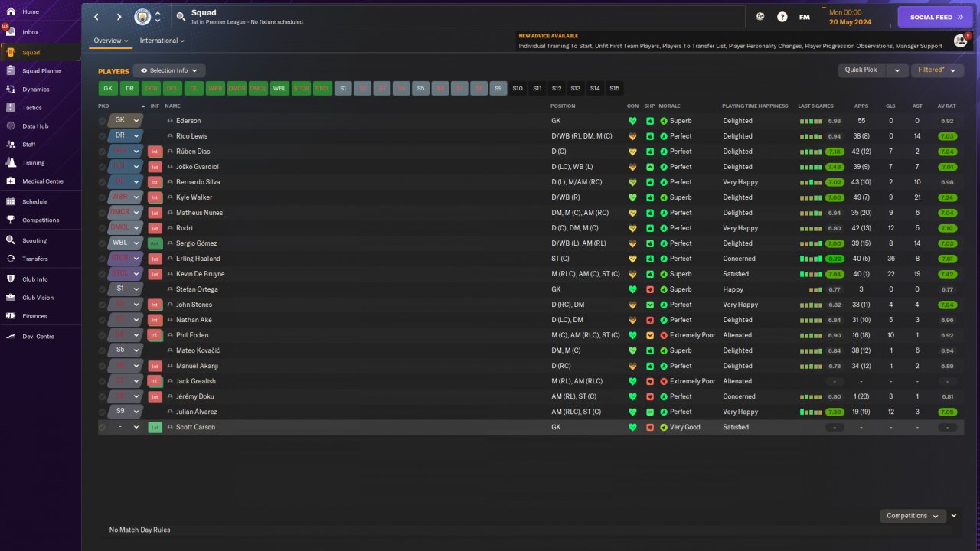Click the Medical Centre icon
This screenshot has width=980, height=551.
(11, 181)
